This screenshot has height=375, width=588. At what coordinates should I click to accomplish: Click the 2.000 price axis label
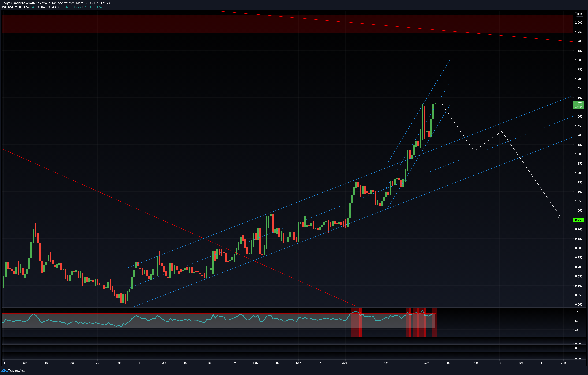(x=578, y=22)
